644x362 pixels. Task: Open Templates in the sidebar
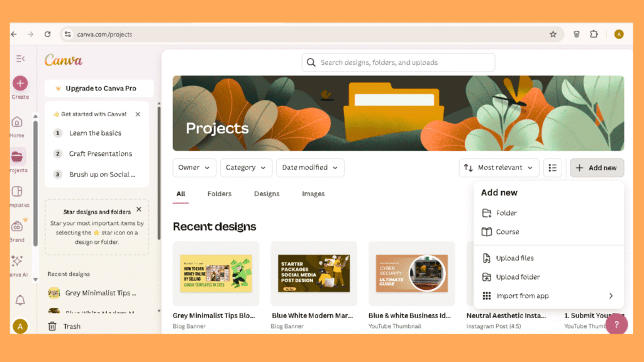coord(18,196)
